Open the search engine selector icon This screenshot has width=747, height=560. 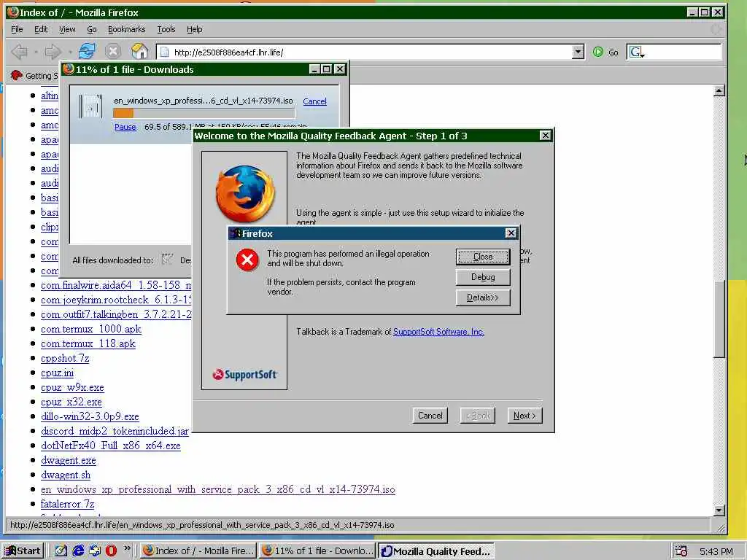[x=636, y=52]
